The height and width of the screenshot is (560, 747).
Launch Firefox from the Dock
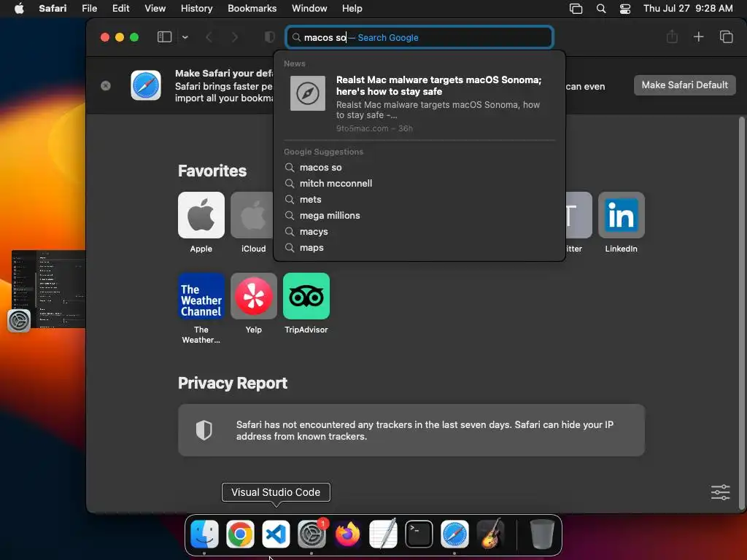(347, 534)
